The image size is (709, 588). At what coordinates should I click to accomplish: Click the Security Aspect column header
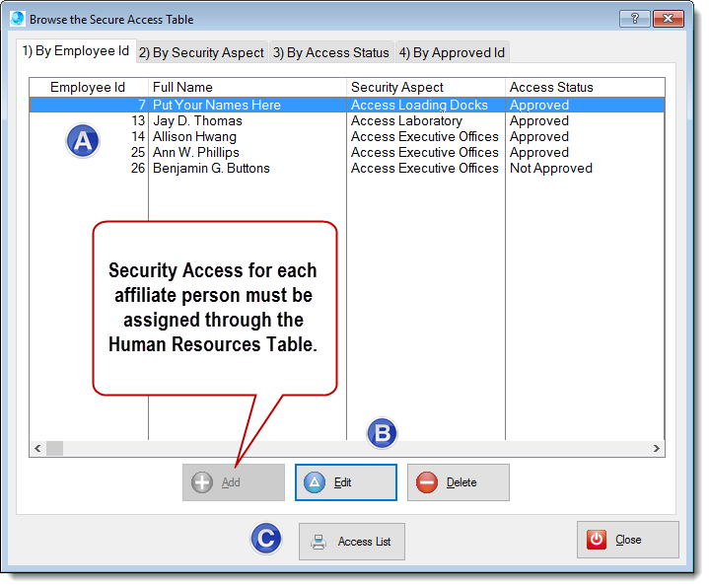(x=425, y=87)
